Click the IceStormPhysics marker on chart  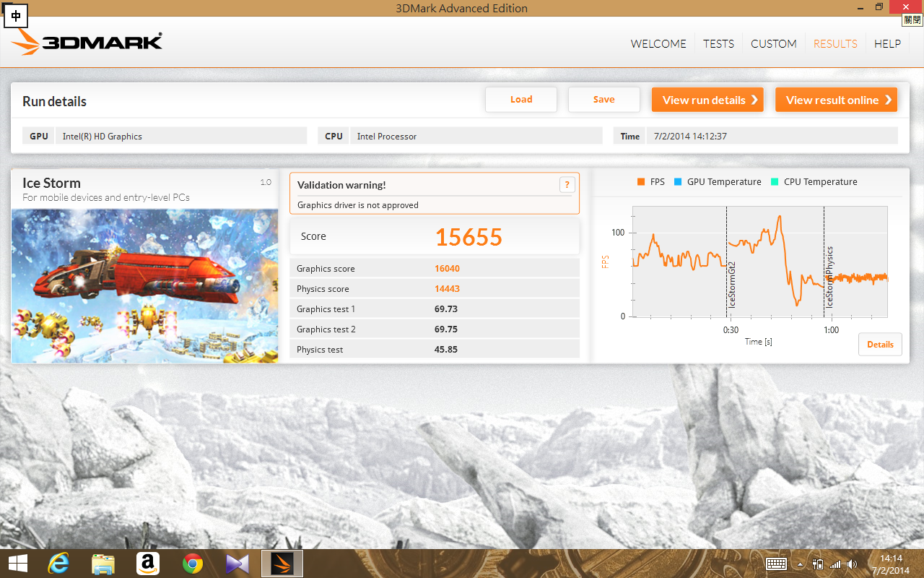829,277
